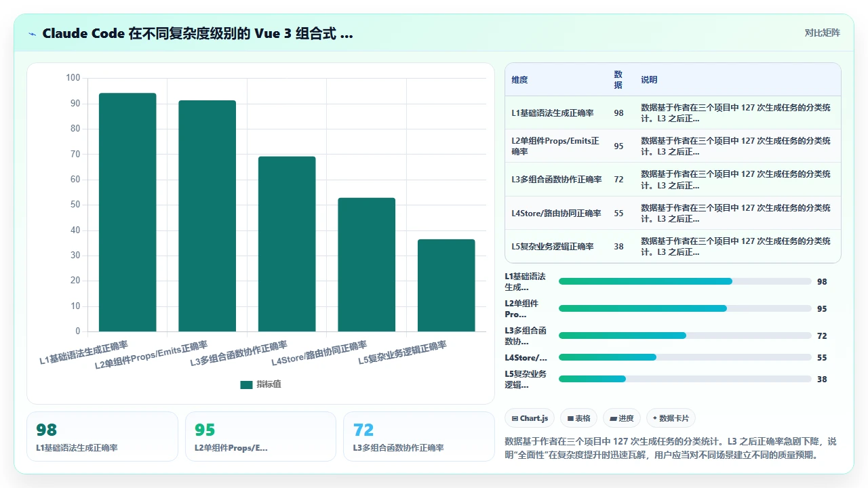Click the 数据 column header

pos(618,80)
